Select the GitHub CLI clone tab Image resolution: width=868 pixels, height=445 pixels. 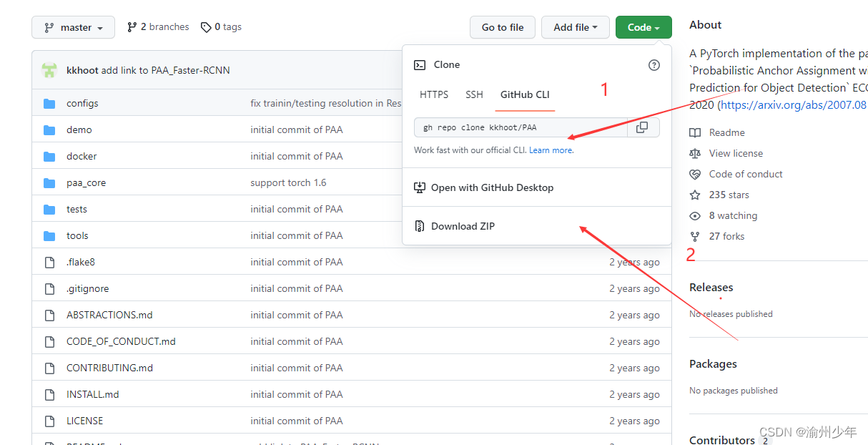click(x=525, y=94)
